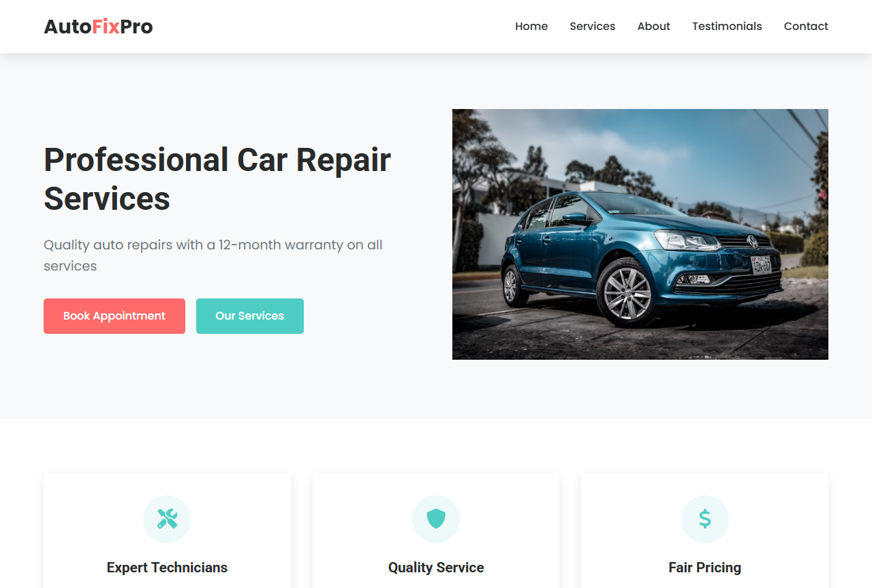Click the teal shield icon
Viewport: 872px width, 588px height.
pos(436,519)
